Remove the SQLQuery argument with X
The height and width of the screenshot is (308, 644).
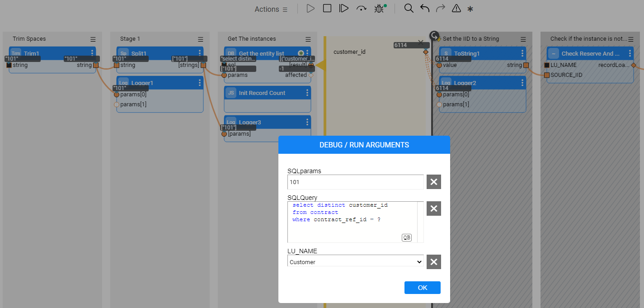[x=434, y=208]
